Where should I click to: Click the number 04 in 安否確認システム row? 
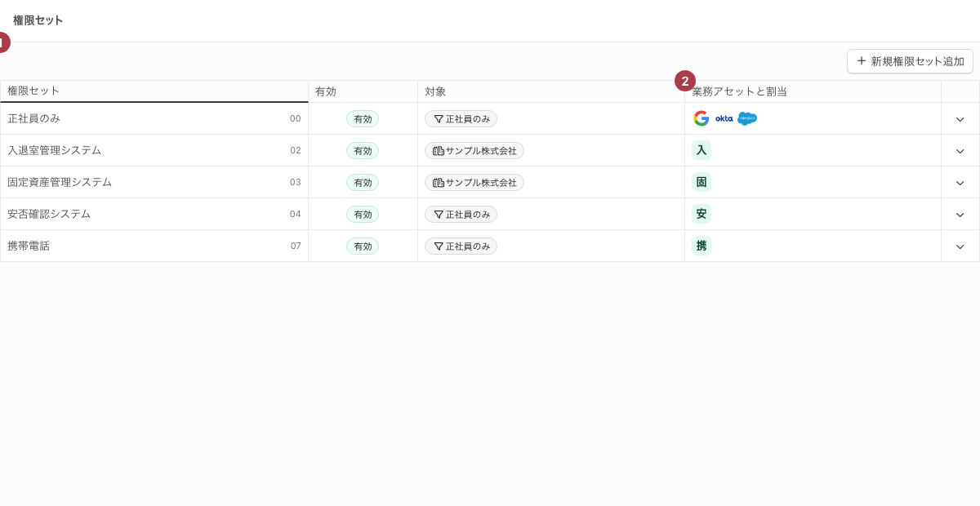[x=296, y=214]
